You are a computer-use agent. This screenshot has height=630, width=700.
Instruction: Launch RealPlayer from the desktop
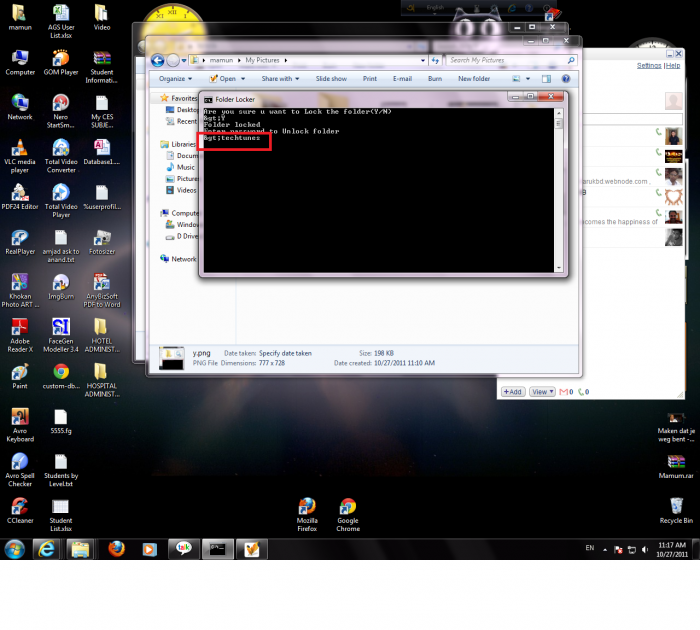[x=20, y=242]
